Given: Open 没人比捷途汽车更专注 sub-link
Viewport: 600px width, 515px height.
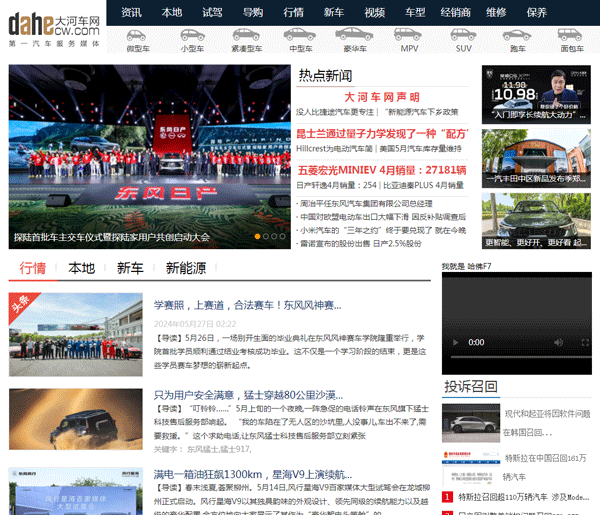Looking at the screenshot, I should (x=335, y=112).
